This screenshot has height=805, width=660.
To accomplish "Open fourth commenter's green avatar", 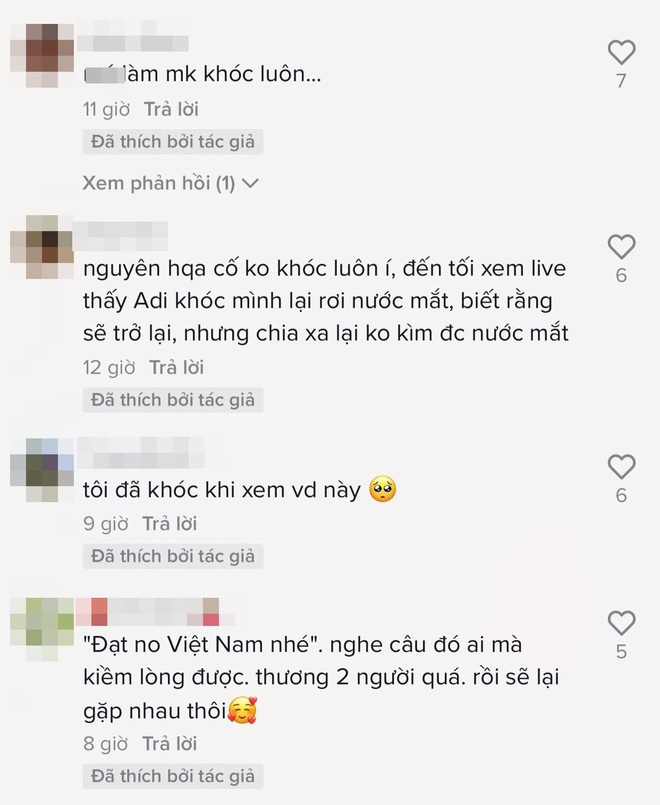I will coord(42,629).
